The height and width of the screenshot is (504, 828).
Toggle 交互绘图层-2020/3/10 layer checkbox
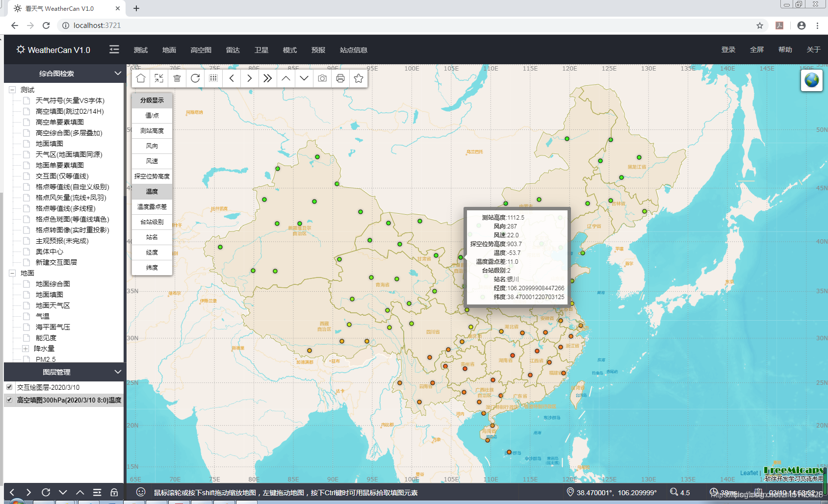[x=9, y=387]
